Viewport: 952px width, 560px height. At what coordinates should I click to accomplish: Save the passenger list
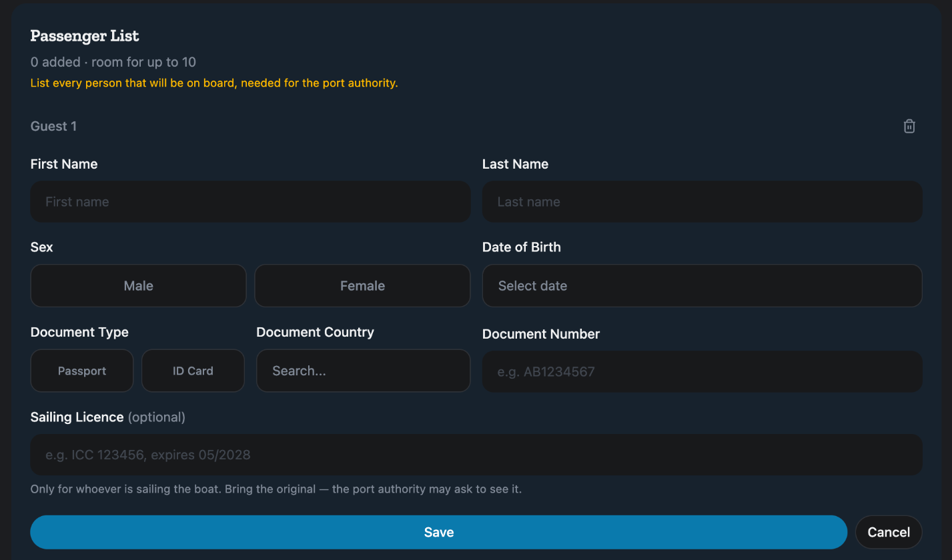coord(439,532)
